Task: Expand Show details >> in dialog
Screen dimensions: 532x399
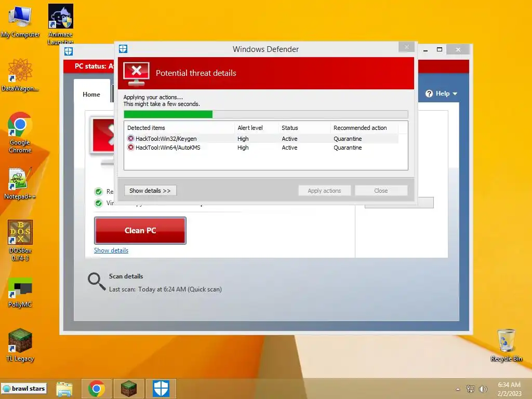Action: [150, 191]
